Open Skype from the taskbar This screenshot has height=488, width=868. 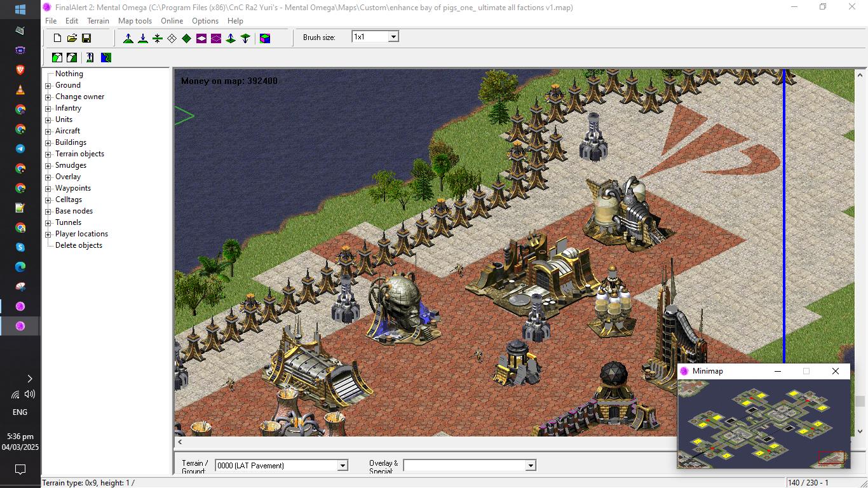[20, 247]
